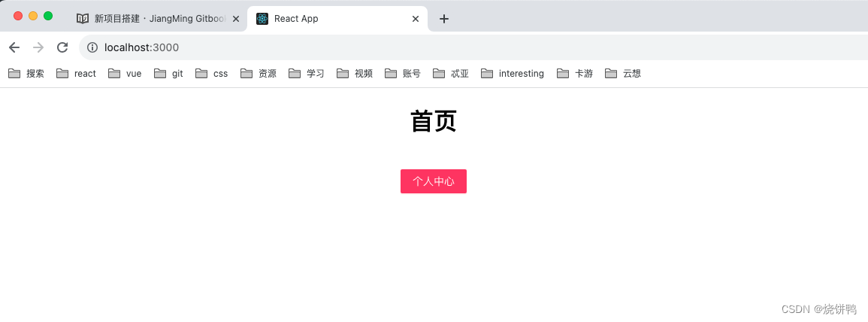The height and width of the screenshot is (322, 868).
Task: Open the 云想 bookmark folder
Action: [x=623, y=74]
